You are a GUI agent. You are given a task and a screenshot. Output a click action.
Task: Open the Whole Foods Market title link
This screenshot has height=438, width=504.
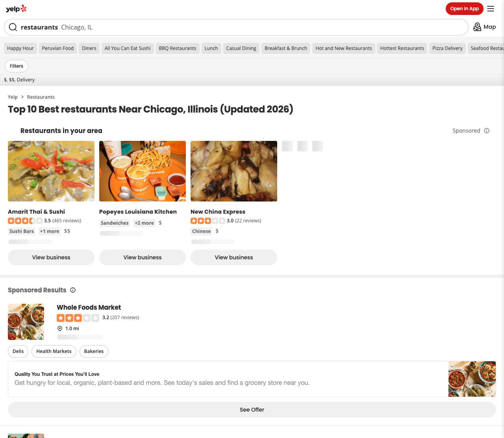tap(89, 307)
